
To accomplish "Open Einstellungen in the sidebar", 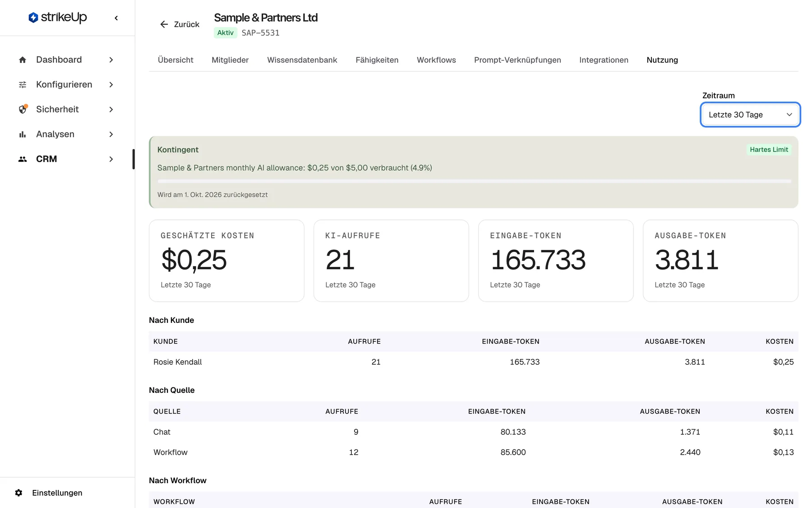I will pyautogui.click(x=57, y=493).
